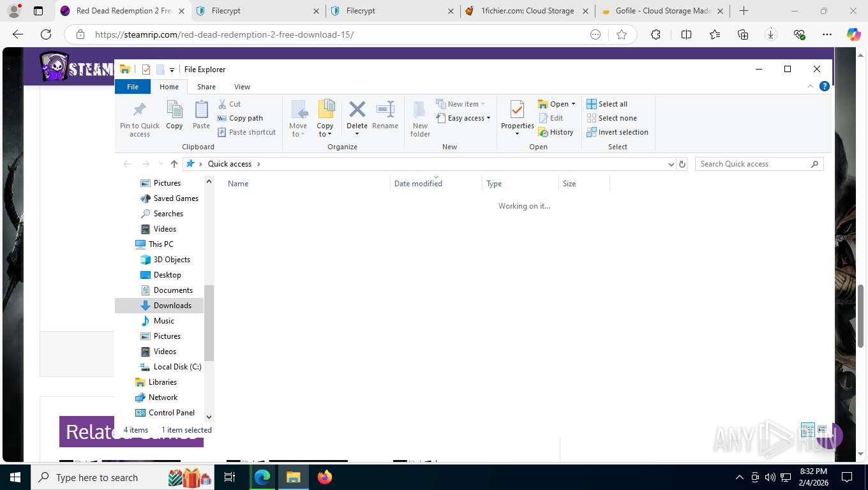Switch to the View ribbon tab
Screen dimensions: 868x490
tap(242, 87)
